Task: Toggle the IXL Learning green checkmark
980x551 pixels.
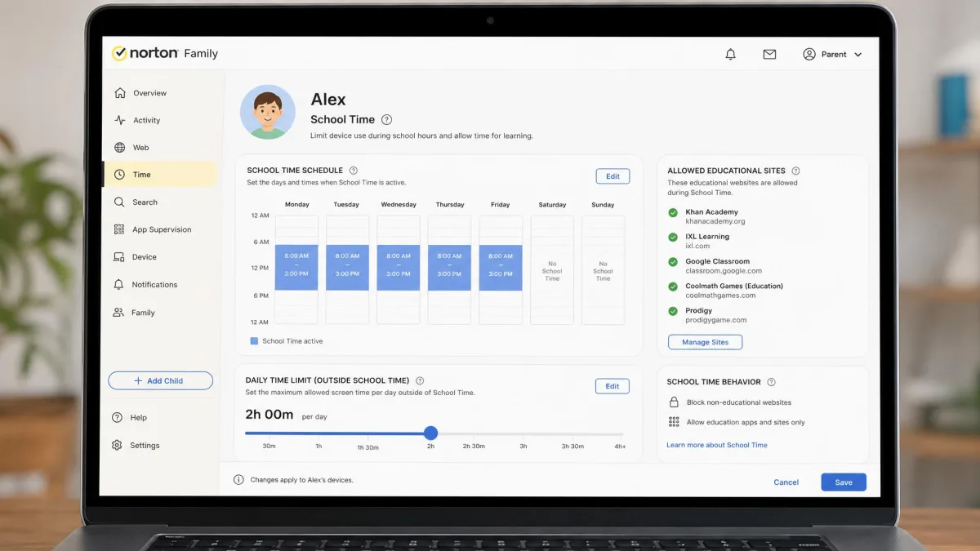Action: (x=673, y=237)
